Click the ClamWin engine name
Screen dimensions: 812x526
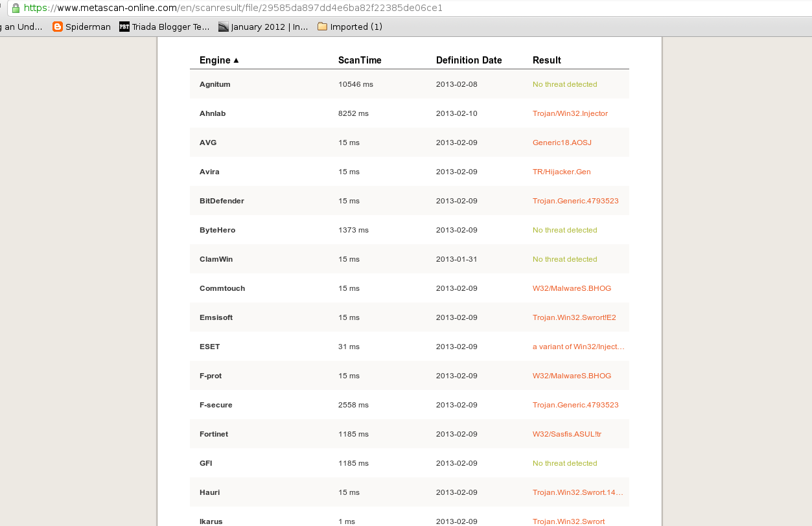[x=216, y=259]
